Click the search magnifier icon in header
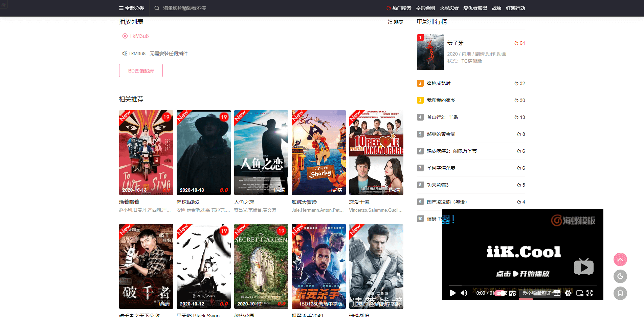The height and width of the screenshot is (317, 644). pyautogui.click(x=157, y=8)
